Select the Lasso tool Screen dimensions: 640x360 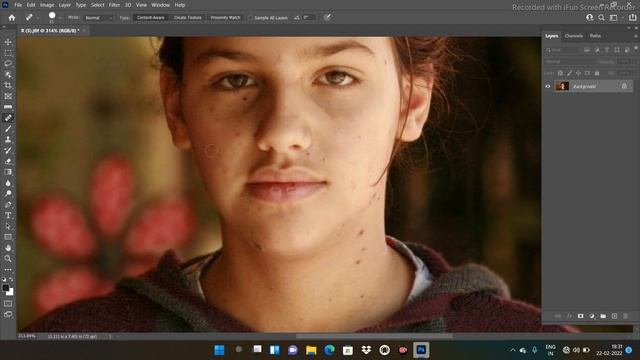pos(8,64)
